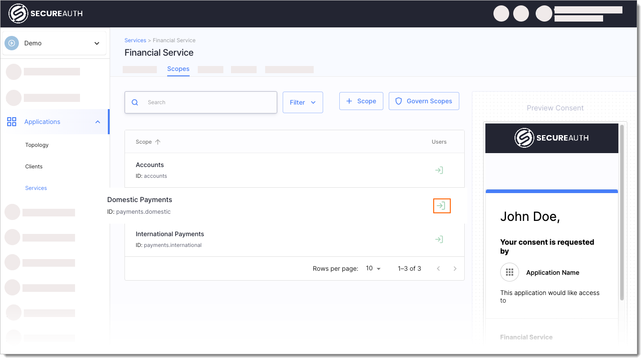Click the add Scope button
Screen dimensions: 644x361
(x=361, y=101)
